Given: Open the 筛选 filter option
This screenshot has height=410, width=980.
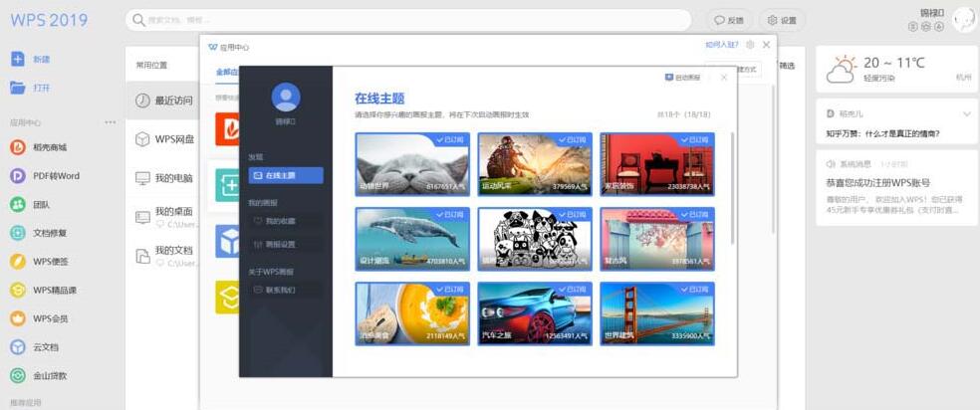Looking at the screenshot, I should (x=786, y=66).
